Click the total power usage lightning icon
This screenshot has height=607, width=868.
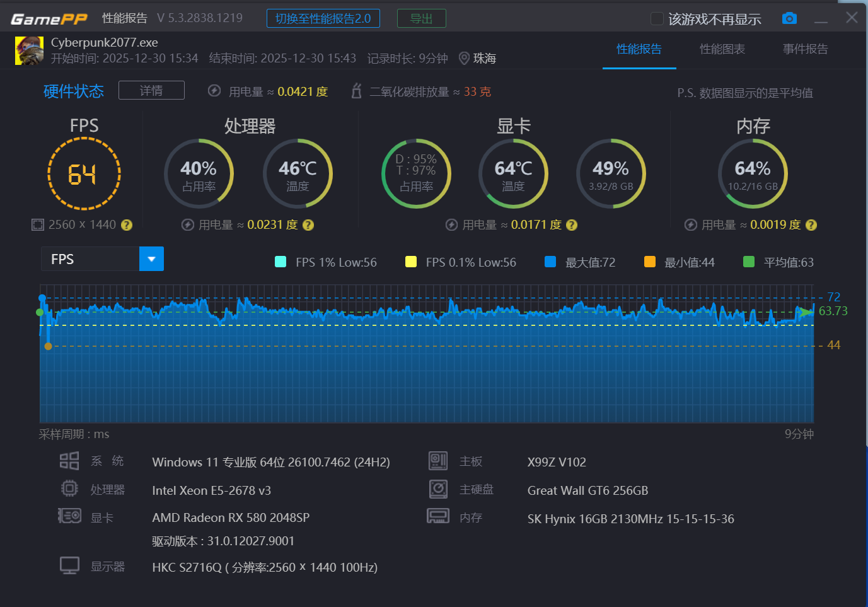pyautogui.click(x=214, y=91)
